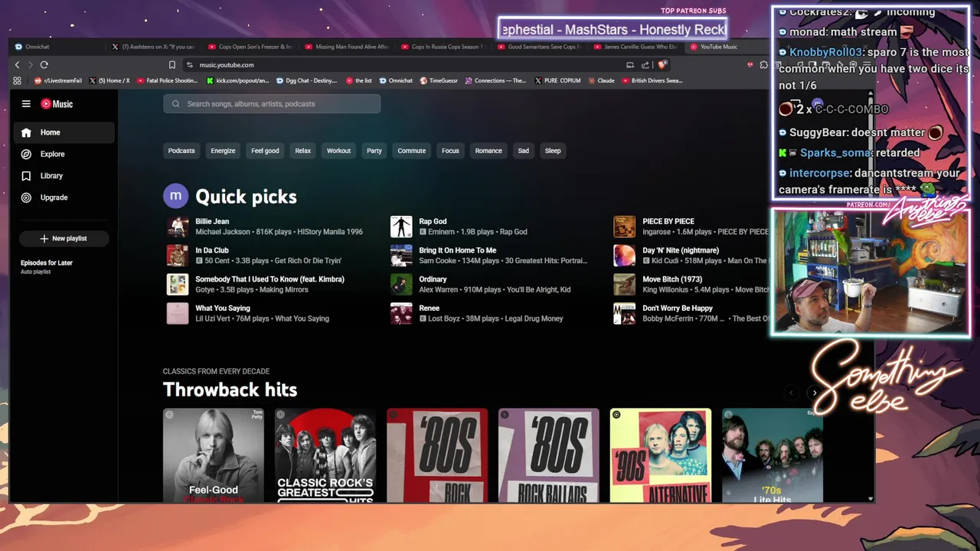Screen dimensions: 980x551
Task: Select the Commute mood chip
Action: pos(411,151)
